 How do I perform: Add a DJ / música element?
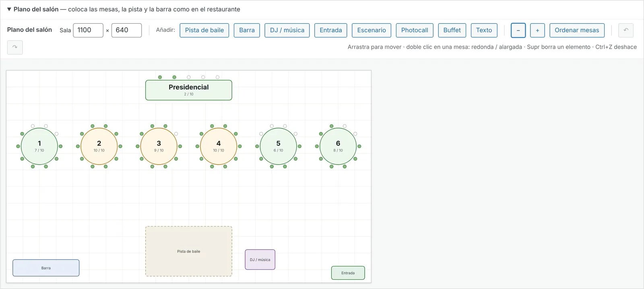287,30
